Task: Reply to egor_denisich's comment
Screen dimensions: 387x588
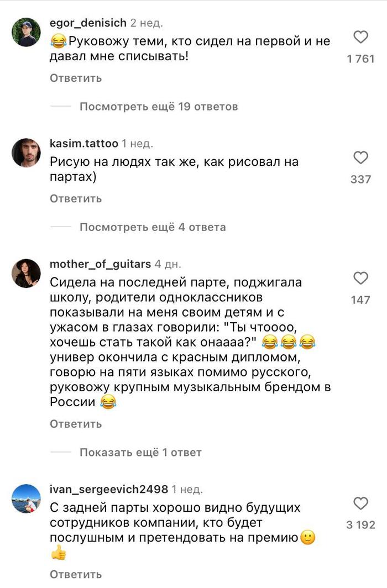Action: (76, 78)
